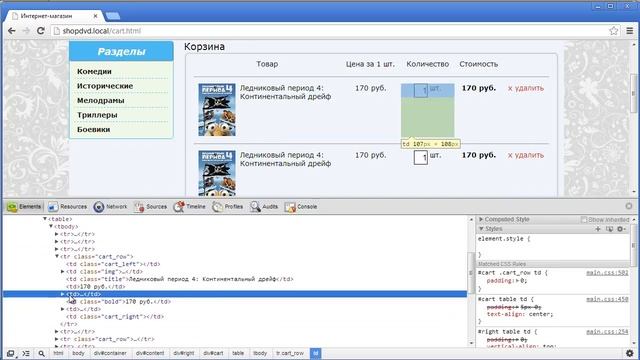
Task: Close the DevTools panel with the round button
Action: [629, 206]
